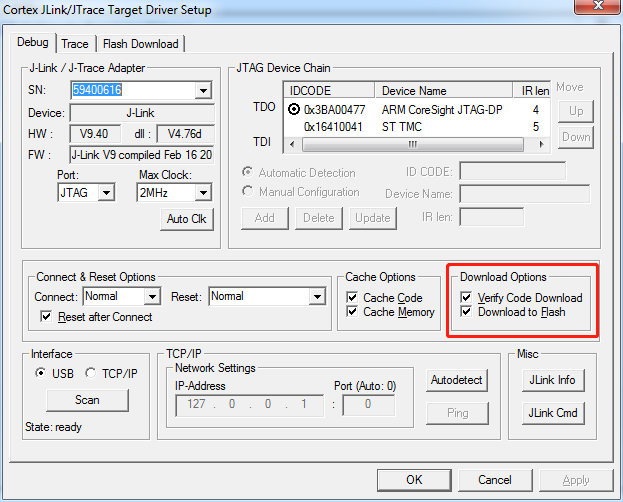Toggle Reset after Connect checkbox

pos(46,316)
